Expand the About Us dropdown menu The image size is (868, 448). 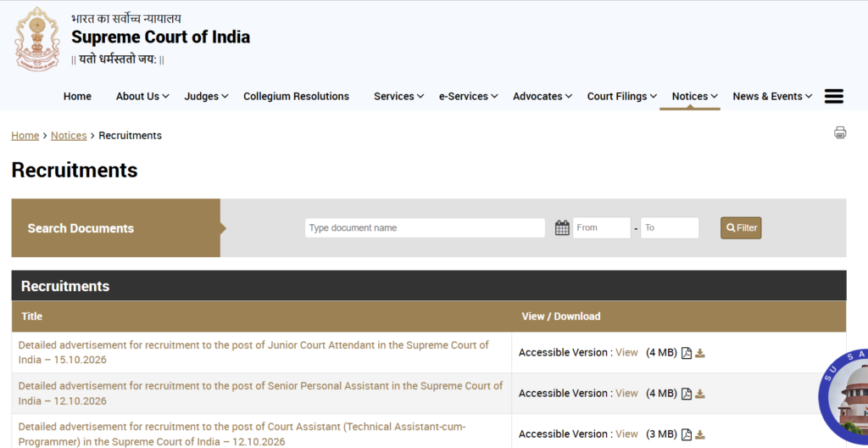[142, 96]
